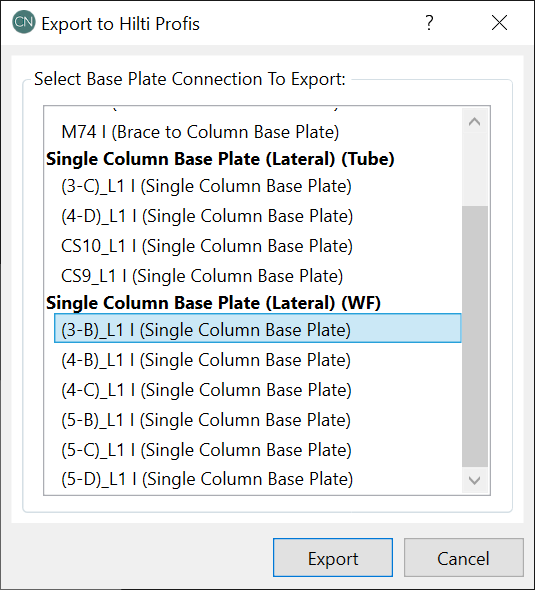
Task: Click the scrollbar down arrow
Action: 475,480
